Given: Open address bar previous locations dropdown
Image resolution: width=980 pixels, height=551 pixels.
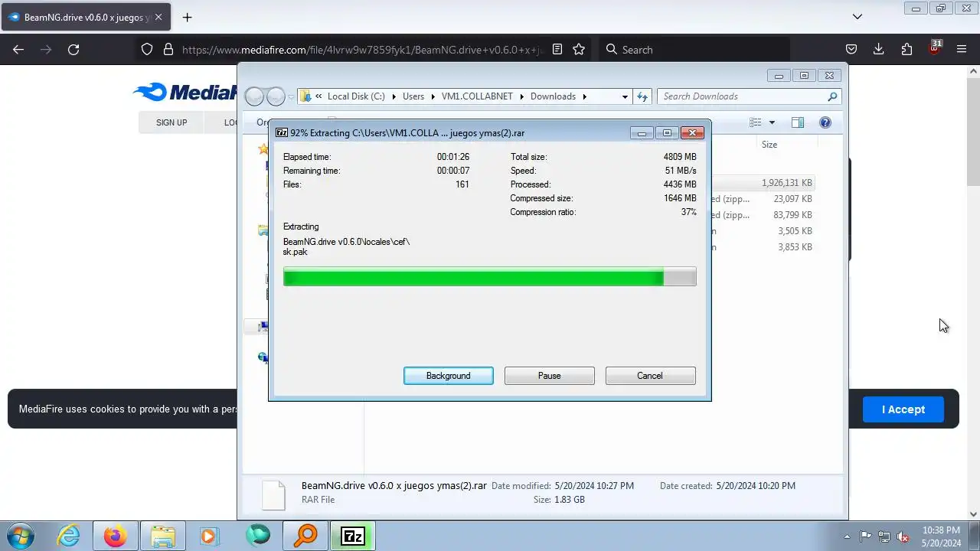Looking at the screenshot, I should tap(625, 96).
